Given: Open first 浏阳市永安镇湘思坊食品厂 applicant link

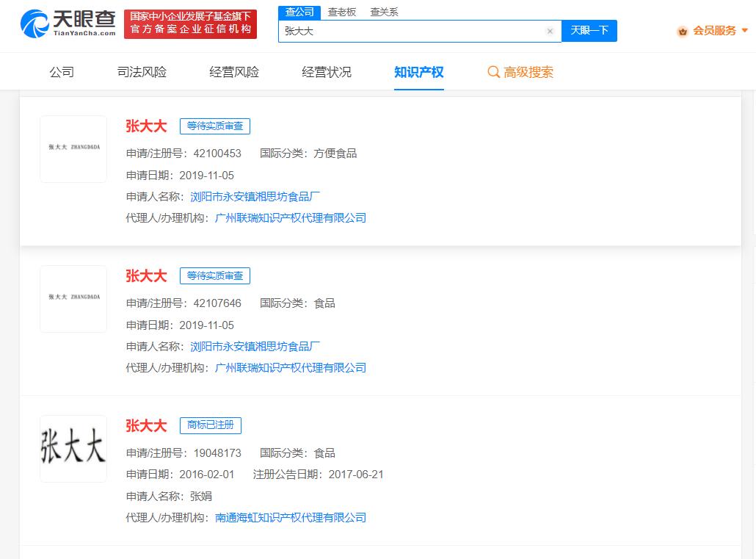Looking at the screenshot, I should click(x=255, y=197).
